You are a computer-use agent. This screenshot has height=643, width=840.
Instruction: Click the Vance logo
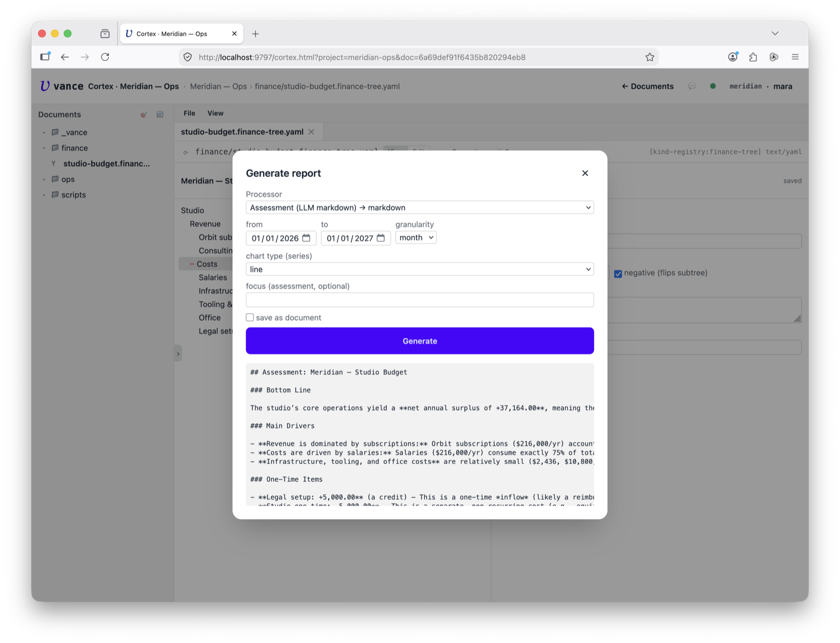(61, 86)
